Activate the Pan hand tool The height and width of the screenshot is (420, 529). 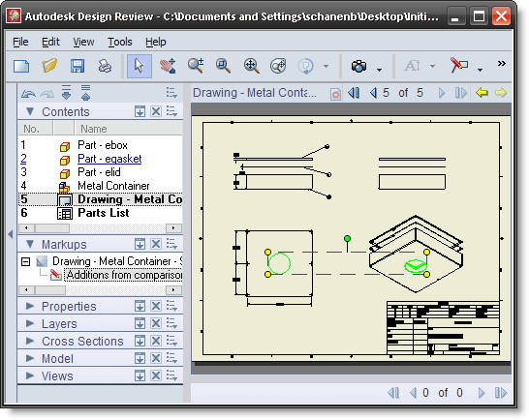pos(168,66)
